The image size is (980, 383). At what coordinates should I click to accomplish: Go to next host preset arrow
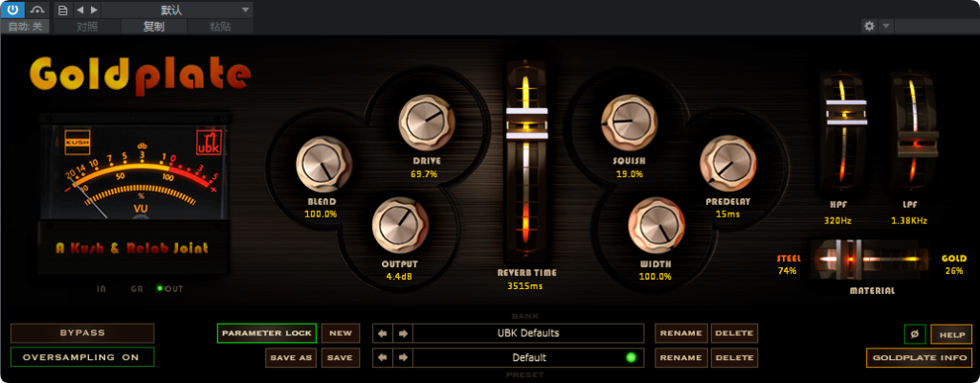[x=94, y=10]
